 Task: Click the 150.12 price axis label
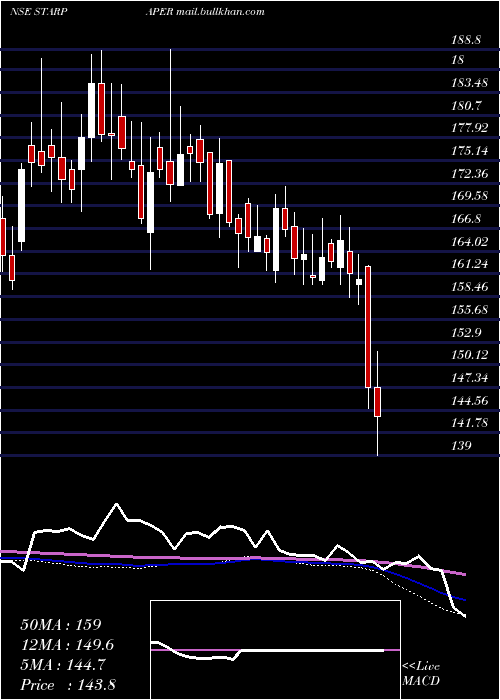point(470,355)
